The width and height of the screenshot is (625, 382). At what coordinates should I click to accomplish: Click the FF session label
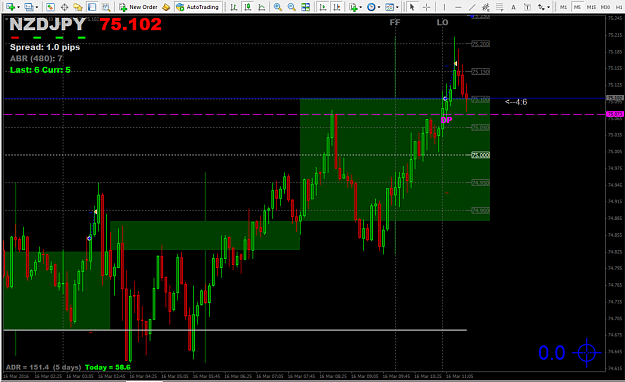tap(395, 22)
